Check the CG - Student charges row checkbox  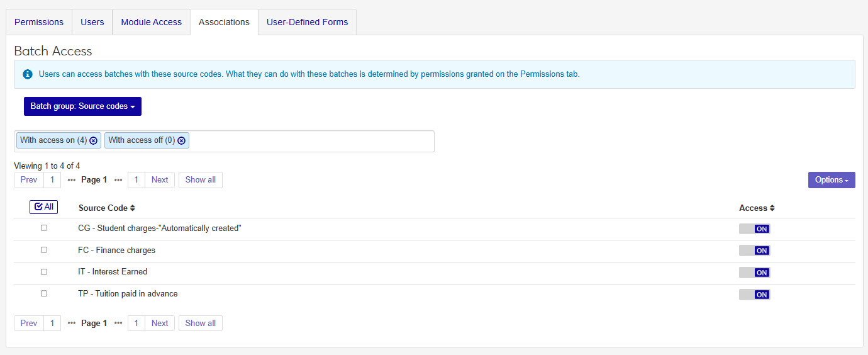[44, 228]
